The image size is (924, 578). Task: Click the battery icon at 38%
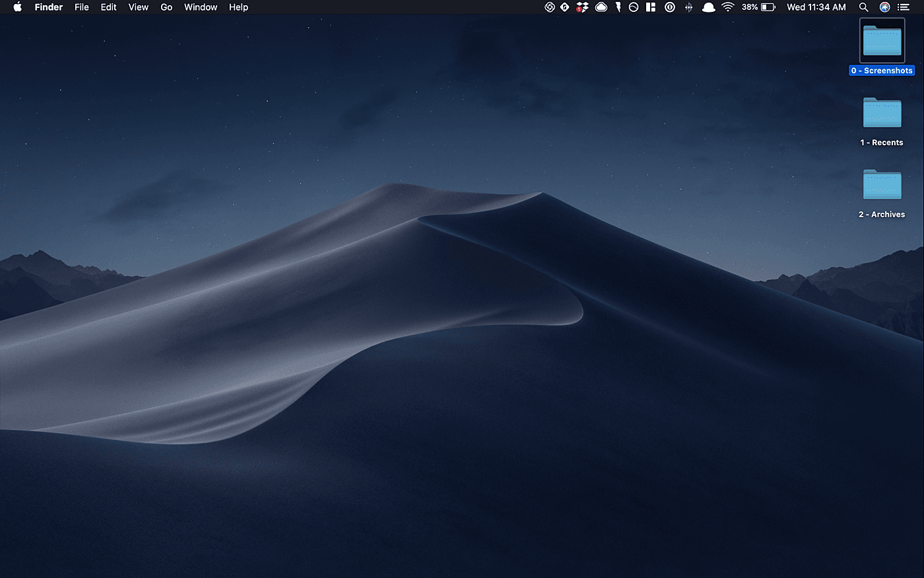[x=768, y=7]
